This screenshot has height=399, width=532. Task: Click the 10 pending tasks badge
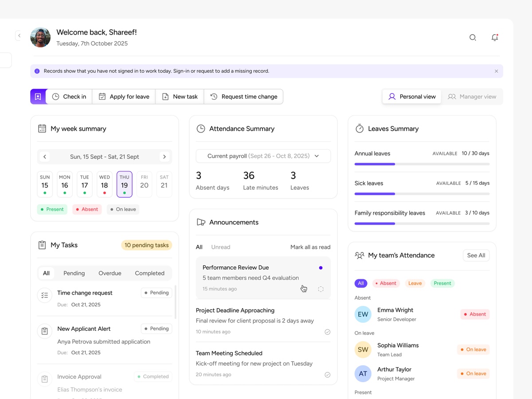point(146,245)
